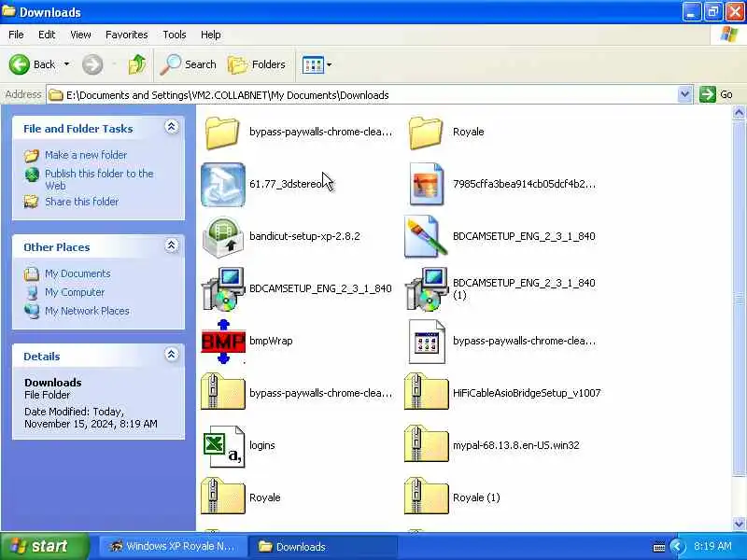747x560 pixels.
Task: Click the Back button
Action: (32, 64)
